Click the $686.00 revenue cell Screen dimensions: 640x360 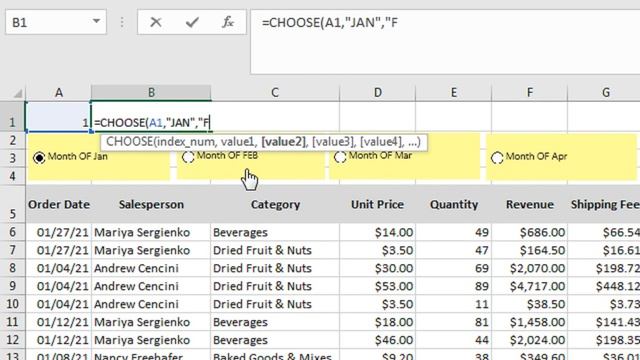[x=529, y=232]
